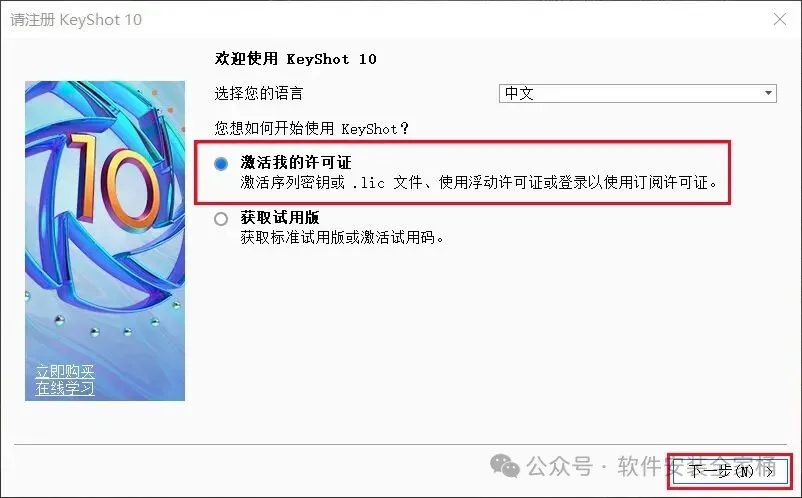Open the 立即购买 link
Screen dimensions: 802x498
point(65,371)
